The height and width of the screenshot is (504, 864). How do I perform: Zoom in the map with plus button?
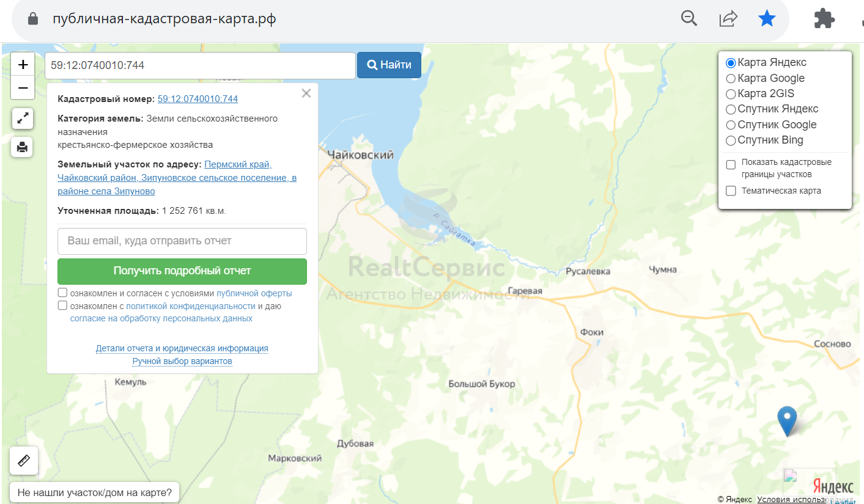click(x=23, y=64)
